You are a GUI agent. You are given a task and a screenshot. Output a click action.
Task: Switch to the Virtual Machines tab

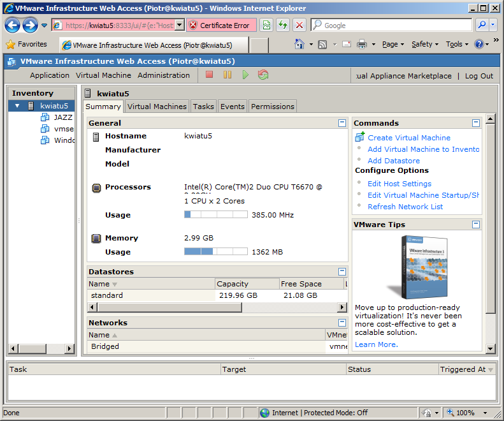coord(157,107)
